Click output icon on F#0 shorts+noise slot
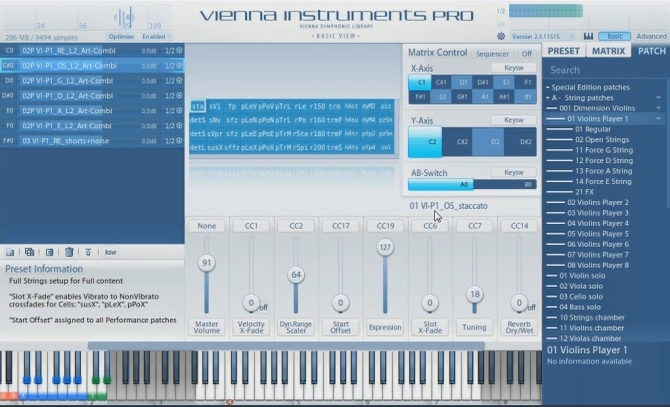 click(x=179, y=141)
